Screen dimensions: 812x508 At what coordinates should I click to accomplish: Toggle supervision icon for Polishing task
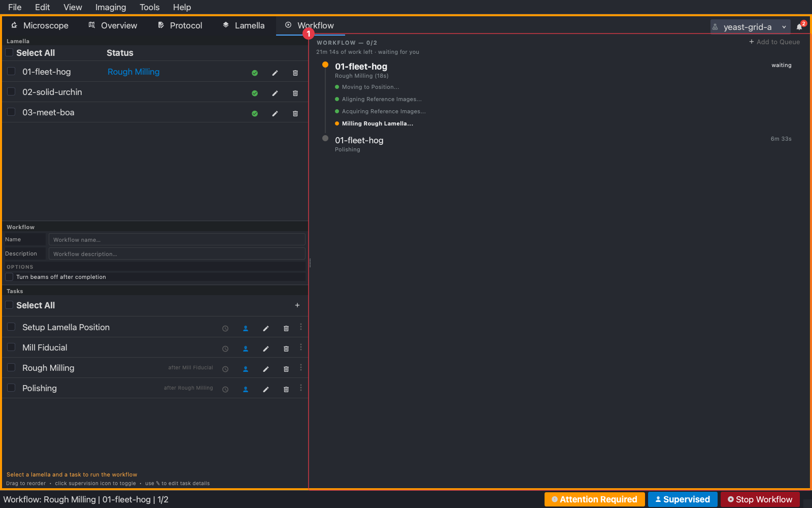[x=246, y=390]
